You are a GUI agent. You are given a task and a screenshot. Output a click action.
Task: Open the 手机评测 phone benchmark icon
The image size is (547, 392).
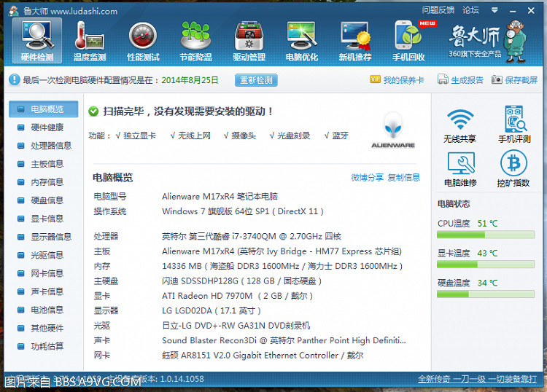513,125
